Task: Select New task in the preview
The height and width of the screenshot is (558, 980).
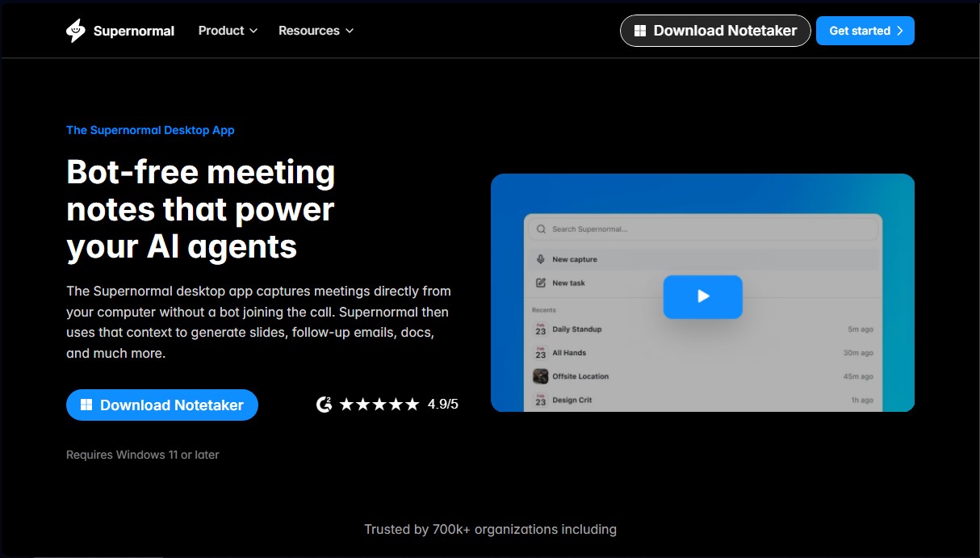Action: (702, 283)
